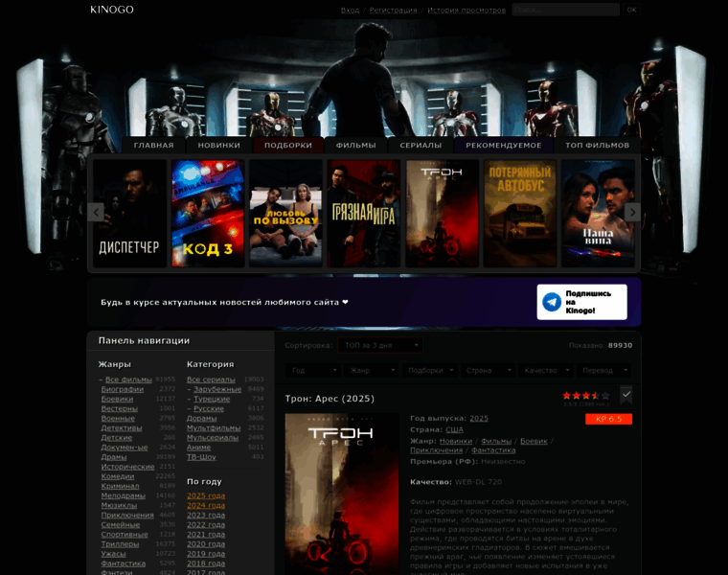This screenshot has height=575, width=728.
Task: Open Мультфильмы category
Action: click(x=214, y=427)
